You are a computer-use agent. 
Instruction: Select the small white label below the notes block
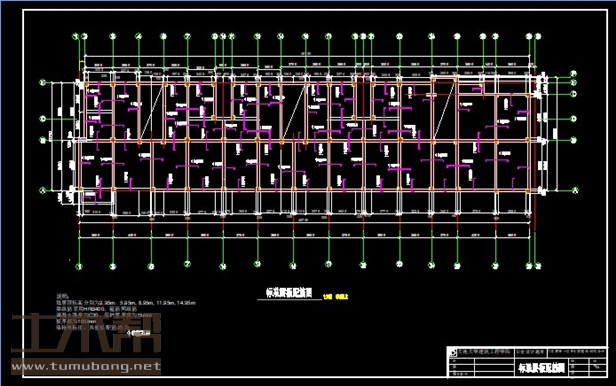click(139, 333)
